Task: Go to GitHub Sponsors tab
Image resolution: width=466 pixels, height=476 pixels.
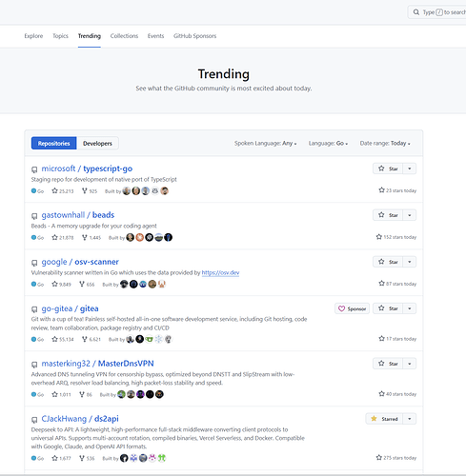Action: coord(194,36)
